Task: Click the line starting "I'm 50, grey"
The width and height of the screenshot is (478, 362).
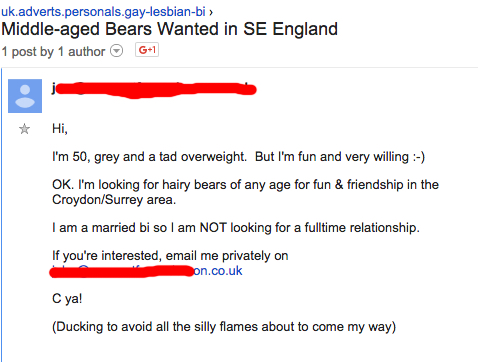Action: tap(239, 157)
